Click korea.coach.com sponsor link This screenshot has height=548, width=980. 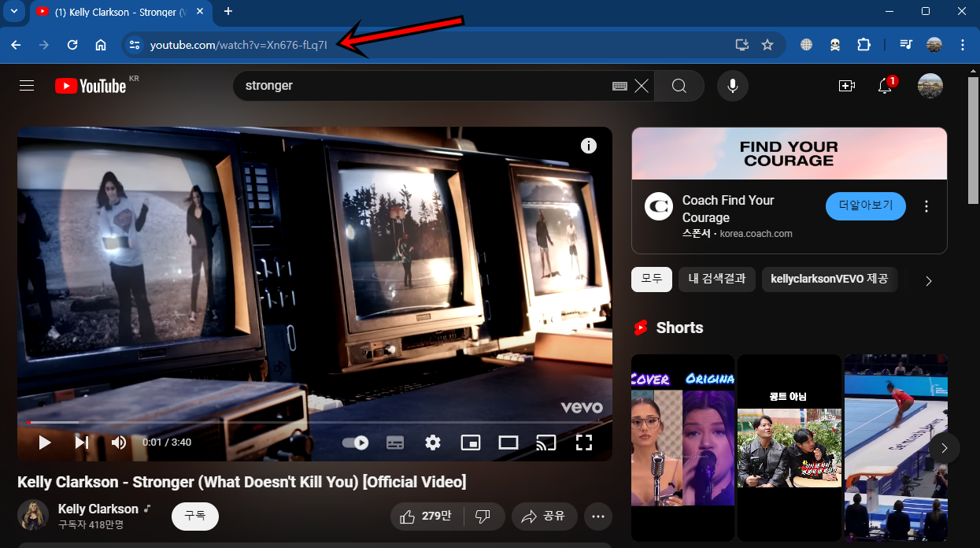(x=756, y=234)
